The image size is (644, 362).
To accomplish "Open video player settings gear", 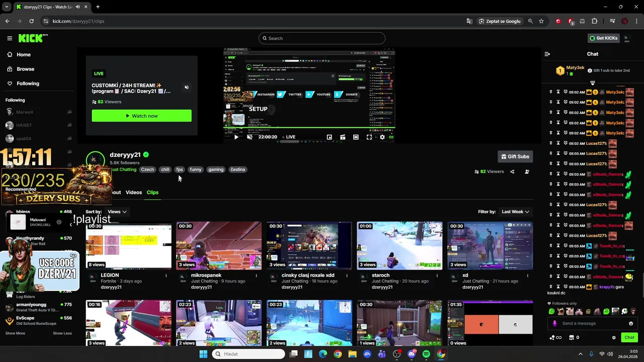I will click(x=382, y=137).
